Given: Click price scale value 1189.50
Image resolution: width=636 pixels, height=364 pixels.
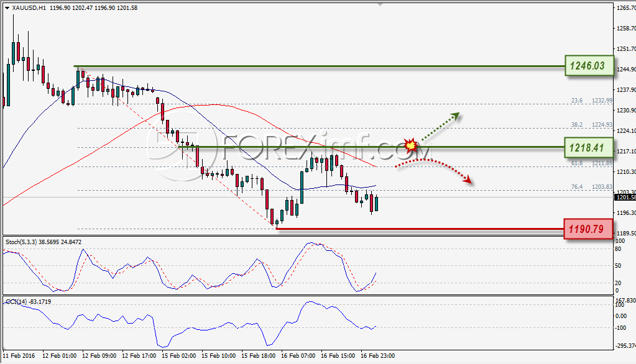Looking at the screenshot, I should pyautogui.click(x=626, y=234).
